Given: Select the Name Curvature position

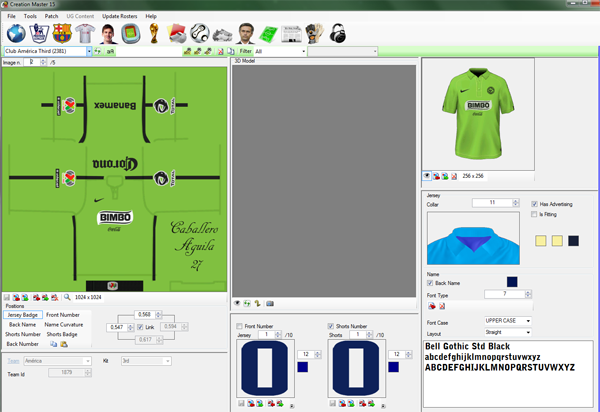Looking at the screenshot, I should point(64,324).
